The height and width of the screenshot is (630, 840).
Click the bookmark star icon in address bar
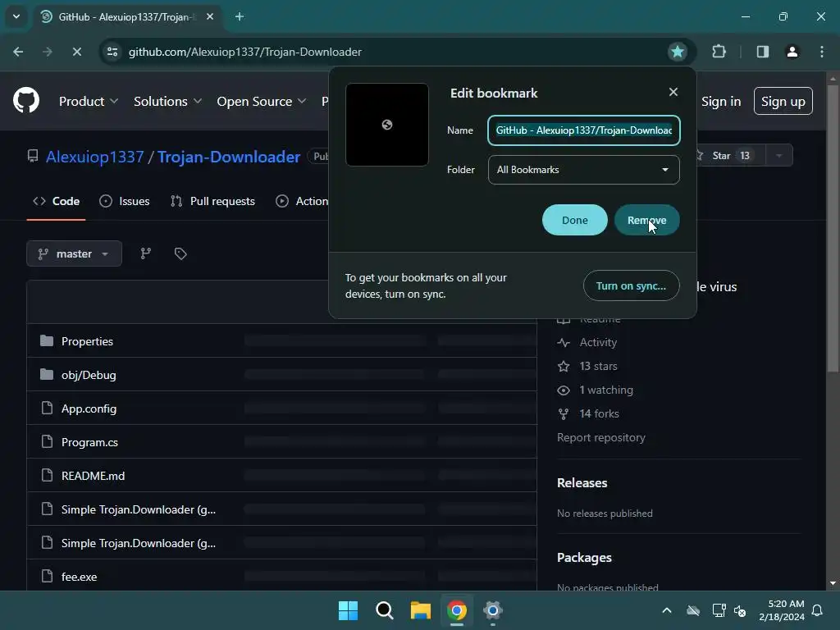[677, 52]
